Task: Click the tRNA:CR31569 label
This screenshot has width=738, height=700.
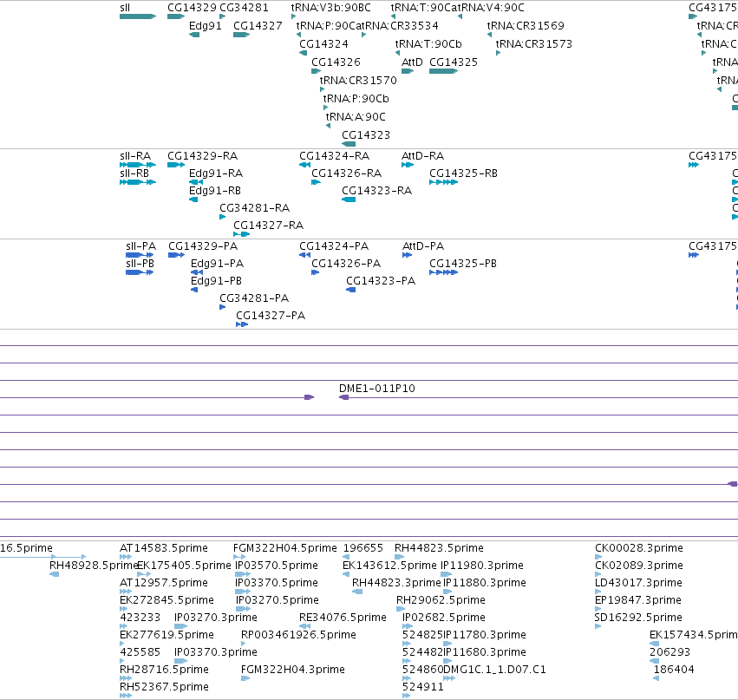Action: click(x=526, y=26)
